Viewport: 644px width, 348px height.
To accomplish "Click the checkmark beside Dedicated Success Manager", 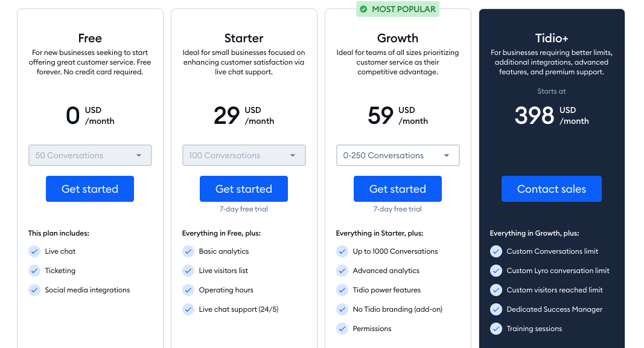I will [x=496, y=309].
